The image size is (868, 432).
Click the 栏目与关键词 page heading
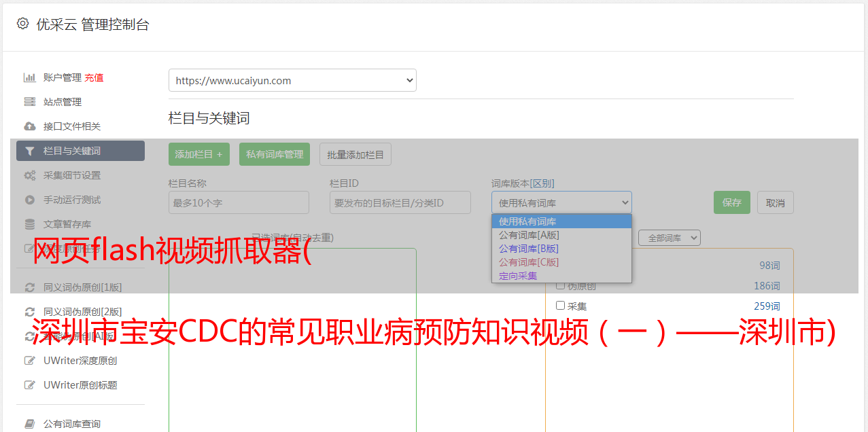(209, 118)
